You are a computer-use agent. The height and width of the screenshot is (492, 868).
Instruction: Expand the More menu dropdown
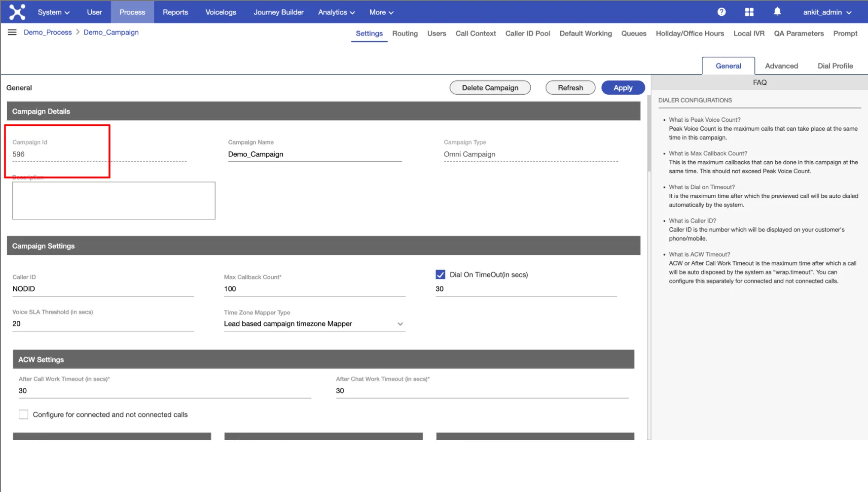[381, 12]
